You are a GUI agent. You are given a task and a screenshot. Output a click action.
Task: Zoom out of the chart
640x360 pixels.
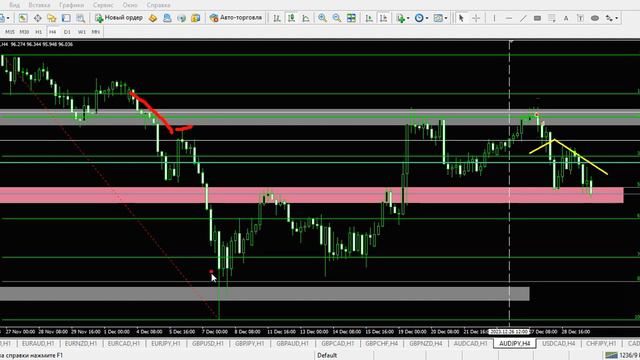click(x=337, y=18)
